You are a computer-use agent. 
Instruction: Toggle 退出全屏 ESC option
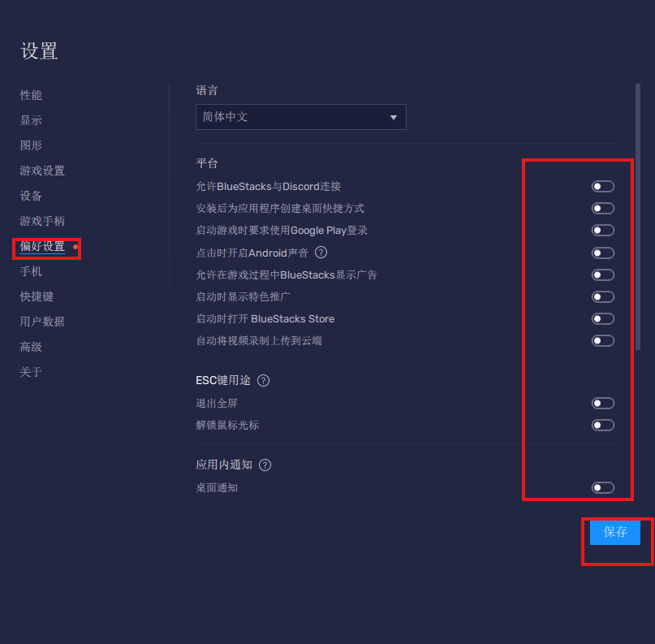(x=602, y=403)
